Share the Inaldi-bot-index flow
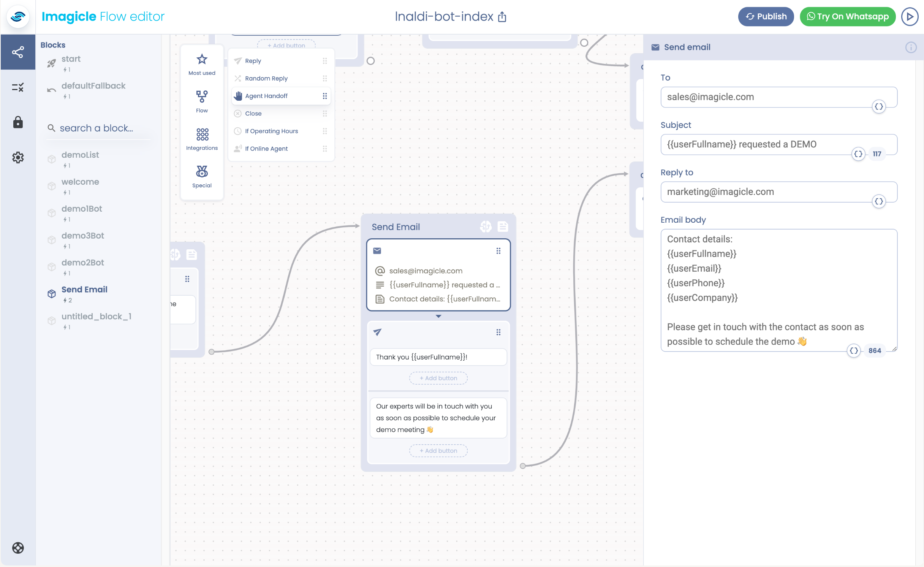924x567 pixels. [x=502, y=17]
